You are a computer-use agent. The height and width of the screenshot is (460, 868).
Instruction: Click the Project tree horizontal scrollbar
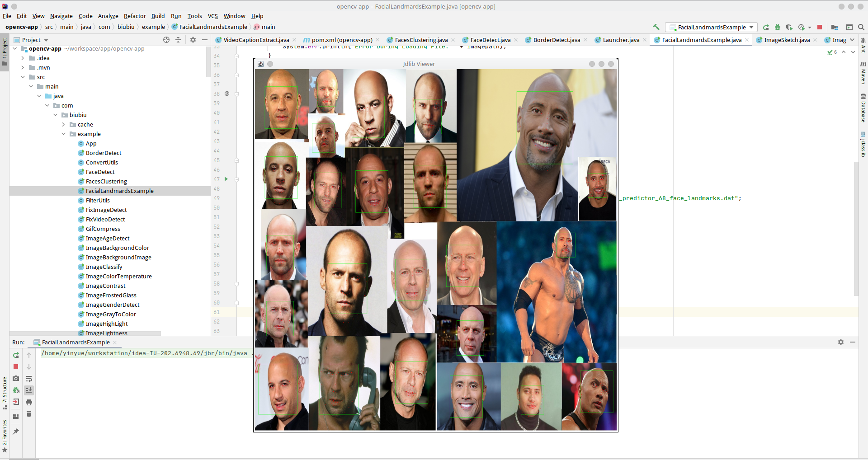[x=85, y=333]
